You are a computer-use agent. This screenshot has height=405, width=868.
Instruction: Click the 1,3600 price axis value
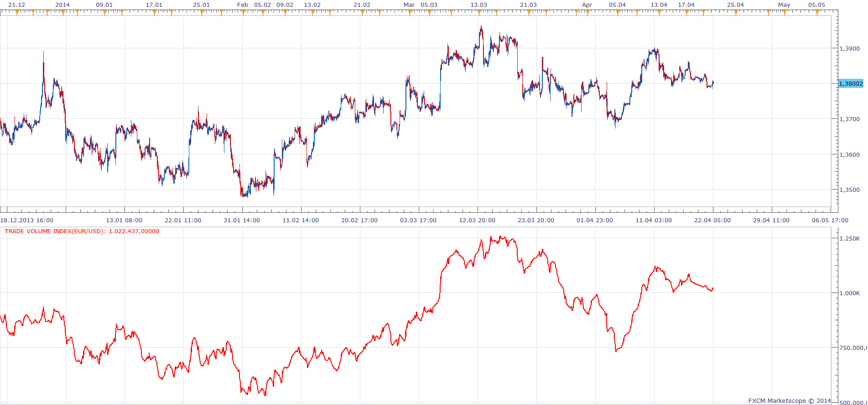(x=849, y=155)
